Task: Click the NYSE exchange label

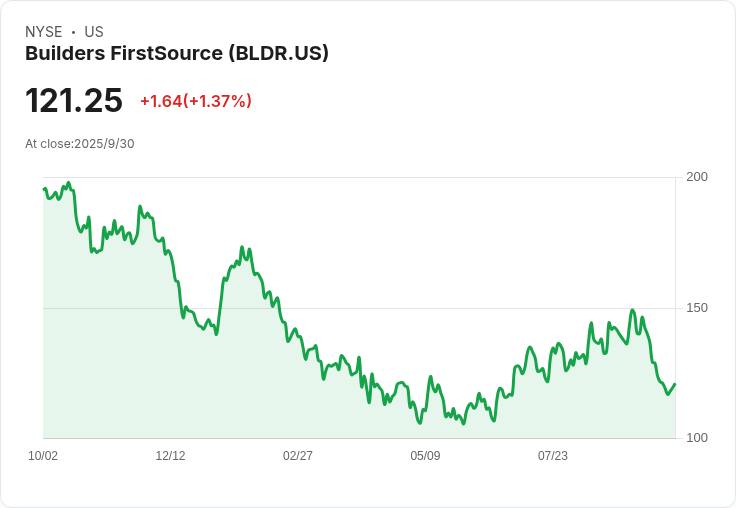Action: (44, 32)
